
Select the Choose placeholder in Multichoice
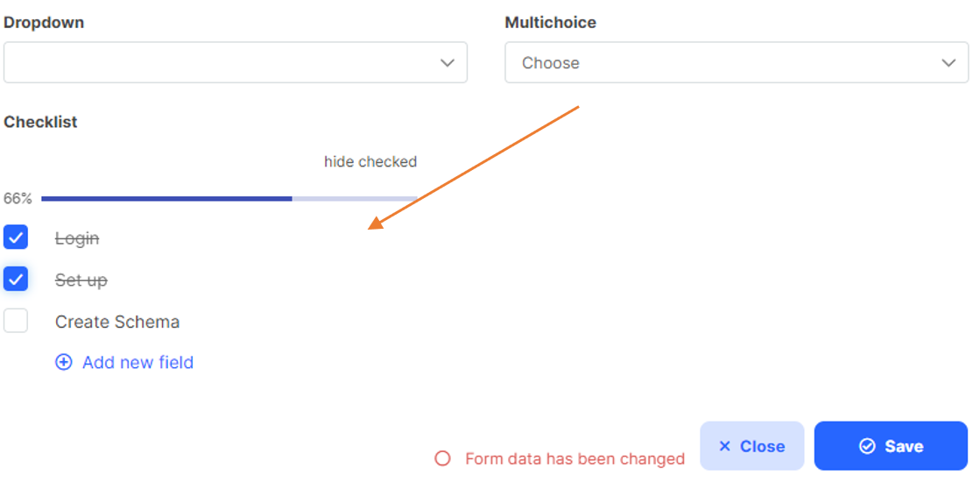point(551,63)
